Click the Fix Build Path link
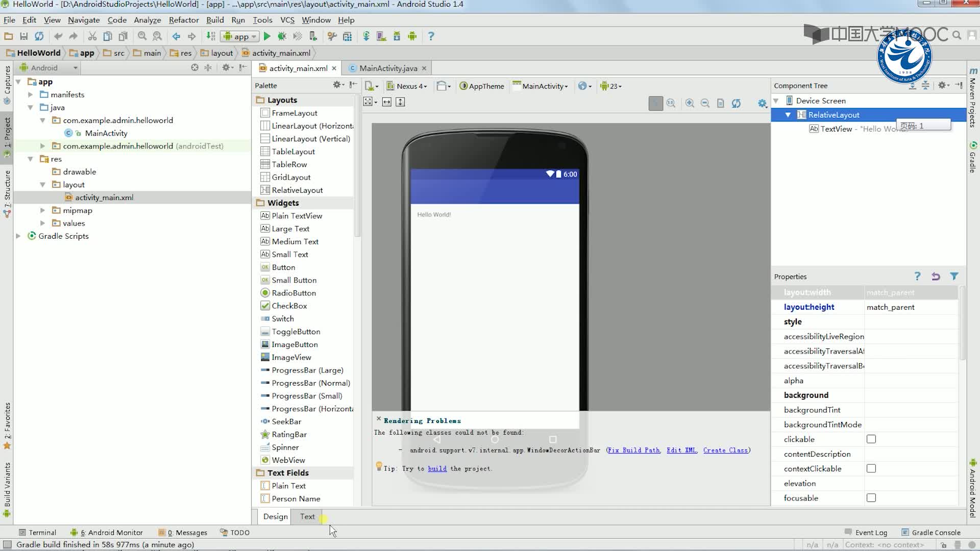Screen dimensions: 980x551 (x=633, y=450)
